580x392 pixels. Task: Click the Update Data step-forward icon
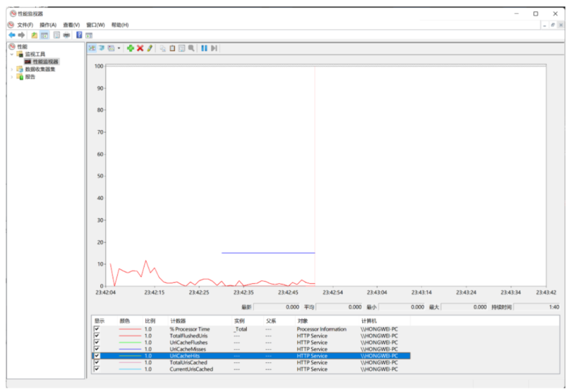click(x=214, y=48)
